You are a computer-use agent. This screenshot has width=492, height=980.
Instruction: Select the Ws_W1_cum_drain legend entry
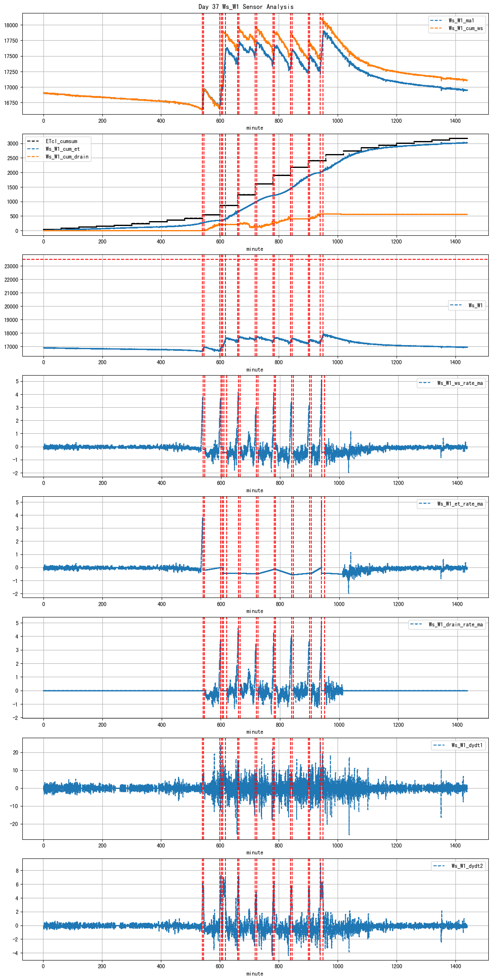tap(67, 156)
